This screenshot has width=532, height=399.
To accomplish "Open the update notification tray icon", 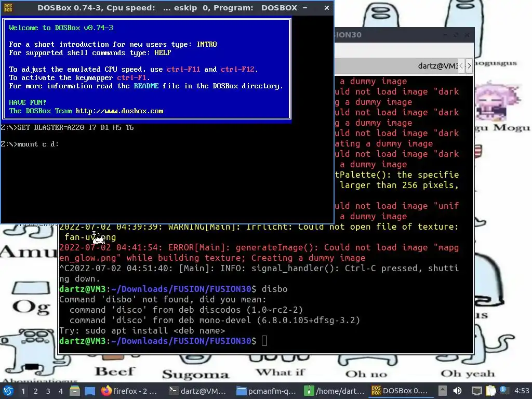I will 503,390.
